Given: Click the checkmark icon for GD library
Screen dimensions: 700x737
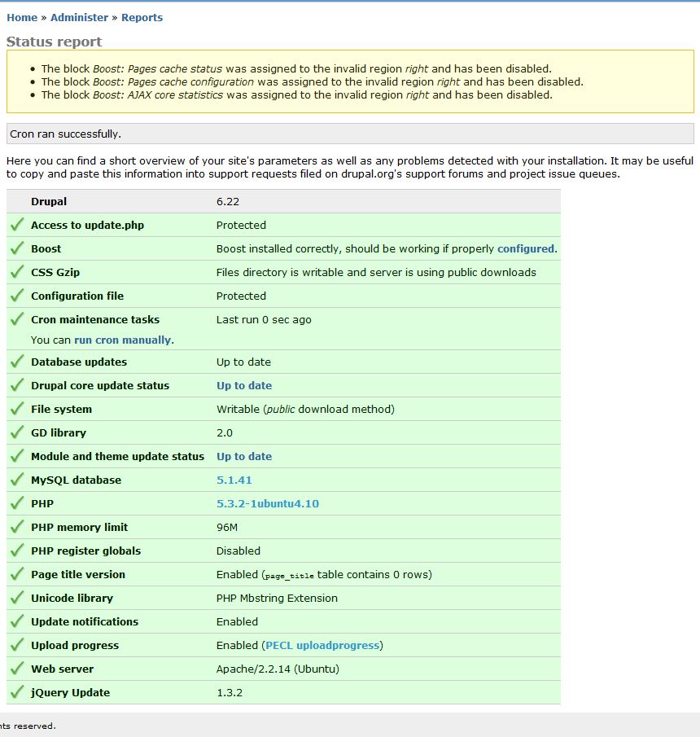Looking at the screenshot, I should (17, 432).
